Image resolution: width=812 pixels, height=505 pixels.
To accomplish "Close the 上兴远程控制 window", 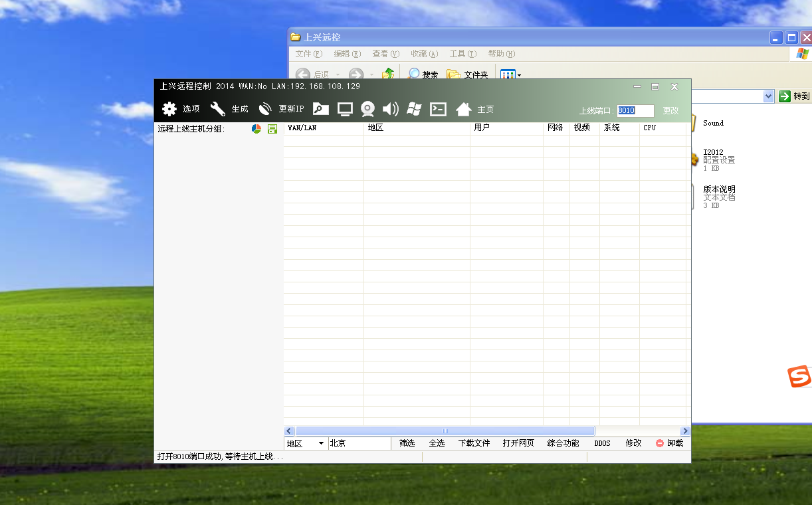I will click(674, 87).
